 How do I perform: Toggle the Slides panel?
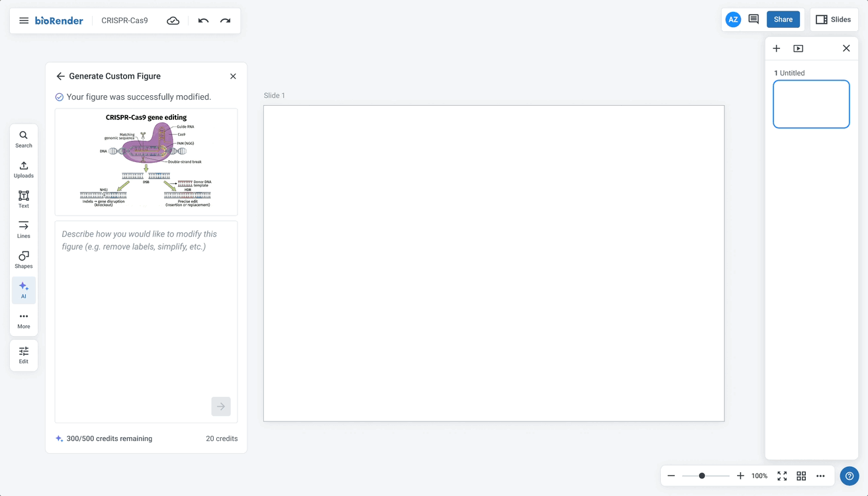coord(834,19)
